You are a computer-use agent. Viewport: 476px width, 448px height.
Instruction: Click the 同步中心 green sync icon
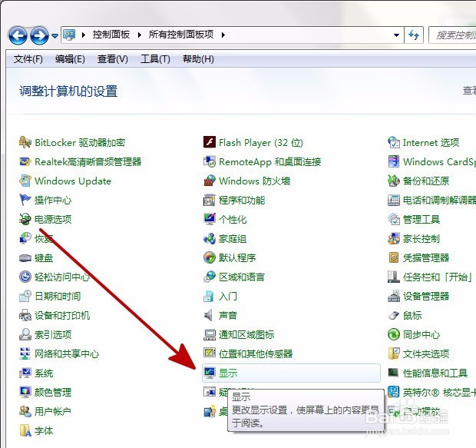coord(394,334)
